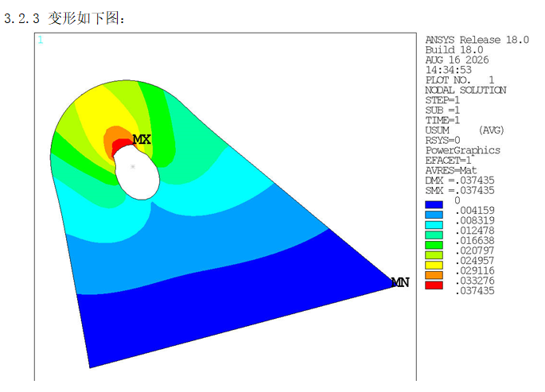Click the 'PowerGraphics' text

462,150
